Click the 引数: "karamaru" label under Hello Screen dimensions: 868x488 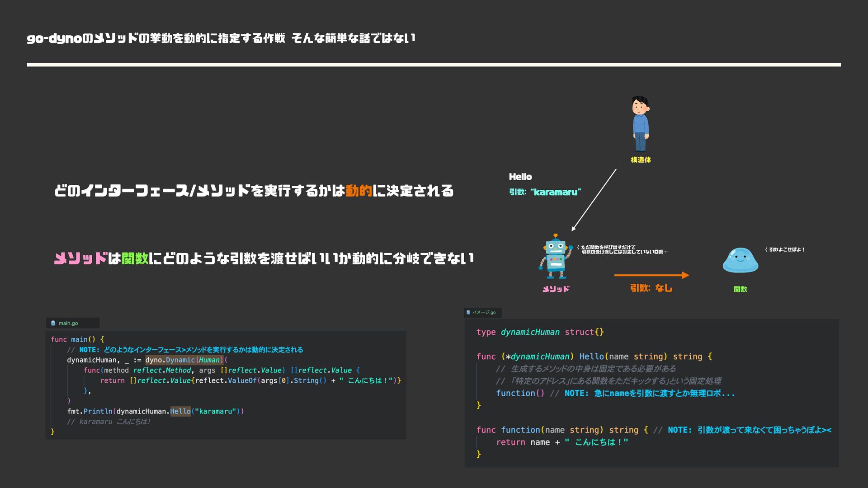point(545,192)
